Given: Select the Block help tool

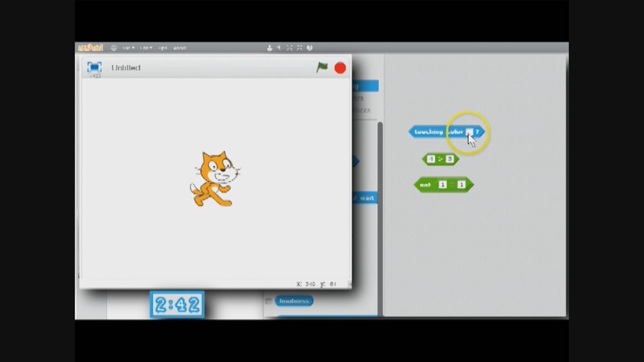Looking at the screenshot, I should [x=310, y=48].
